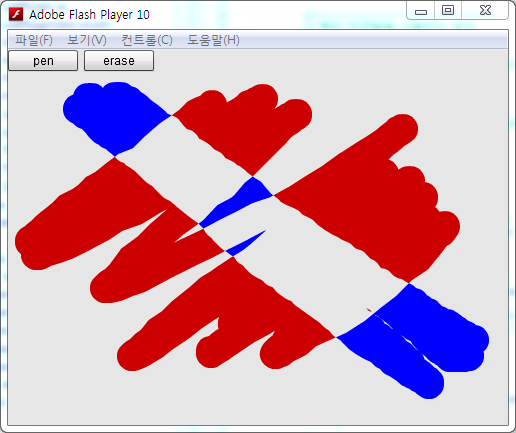Switch to the erase button

point(119,61)
